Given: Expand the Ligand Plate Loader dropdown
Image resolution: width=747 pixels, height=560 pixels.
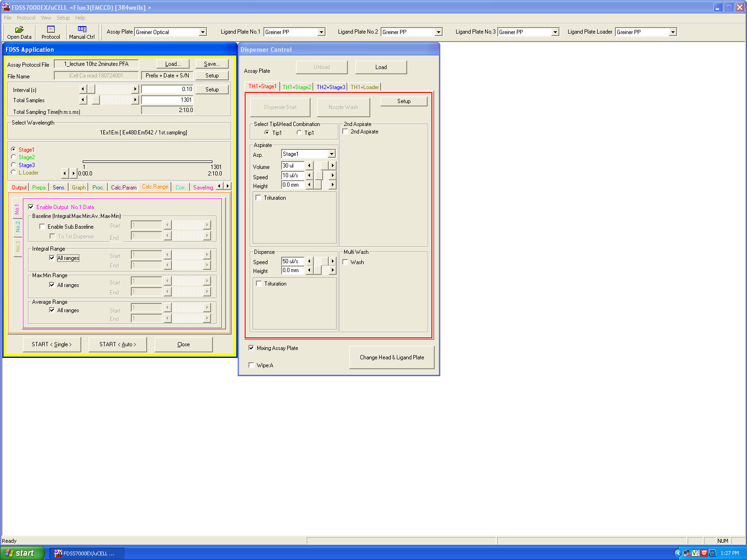Looking at the screenshot, I should point(673,32).
